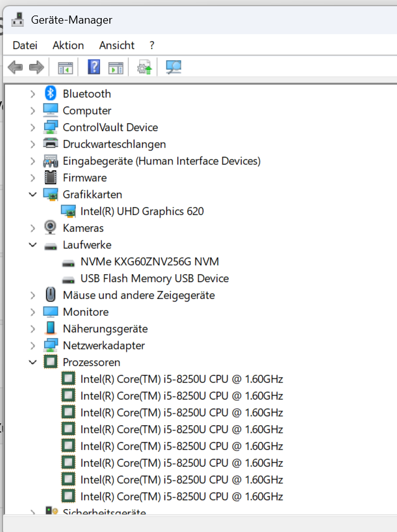Screen dimensions: 397x532
Task: Click the Monitore display icon
Action: 50,312
